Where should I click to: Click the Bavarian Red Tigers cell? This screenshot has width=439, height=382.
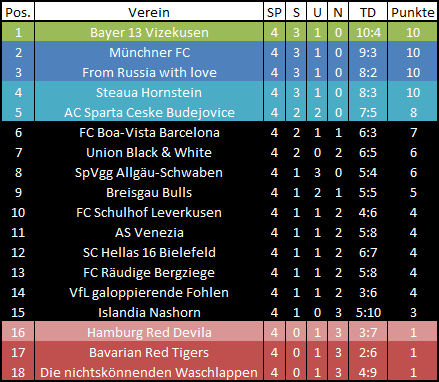point(149,352)
